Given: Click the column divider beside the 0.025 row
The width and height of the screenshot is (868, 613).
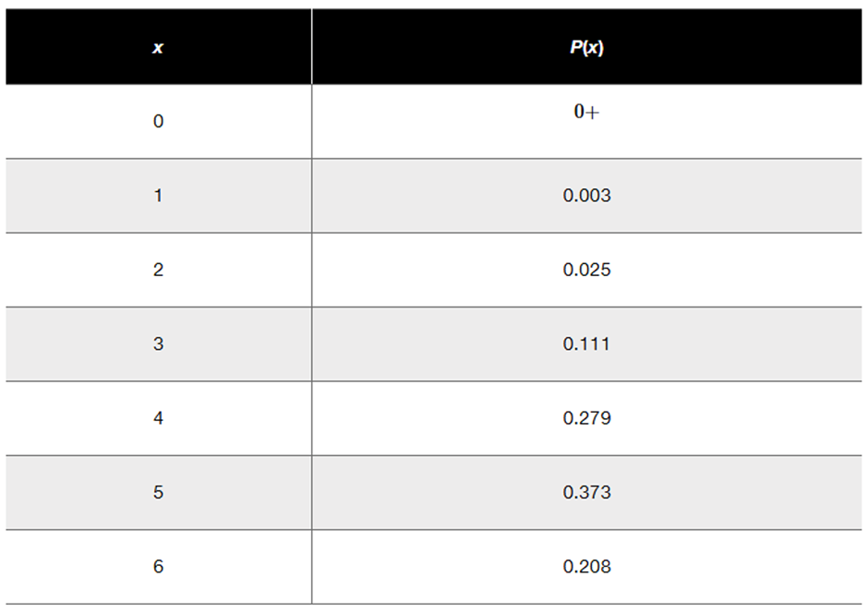Looking at the screenshot, I should [x=311, y=270].
